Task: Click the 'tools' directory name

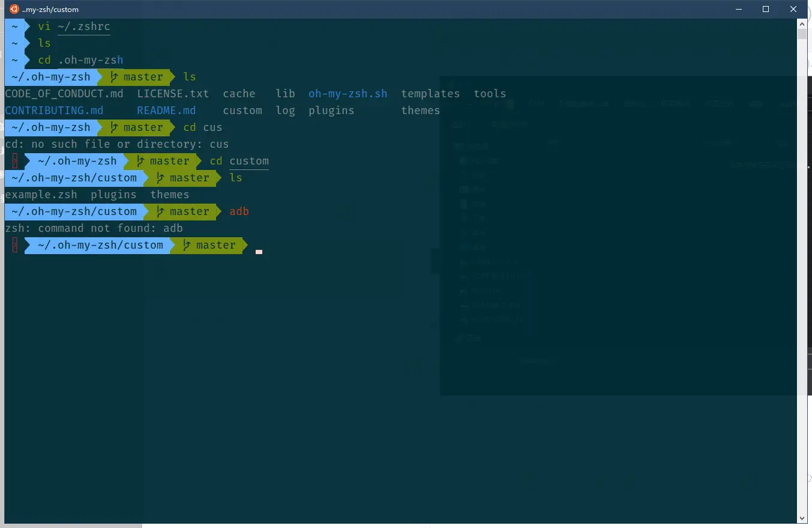Action: click(490, 94)
